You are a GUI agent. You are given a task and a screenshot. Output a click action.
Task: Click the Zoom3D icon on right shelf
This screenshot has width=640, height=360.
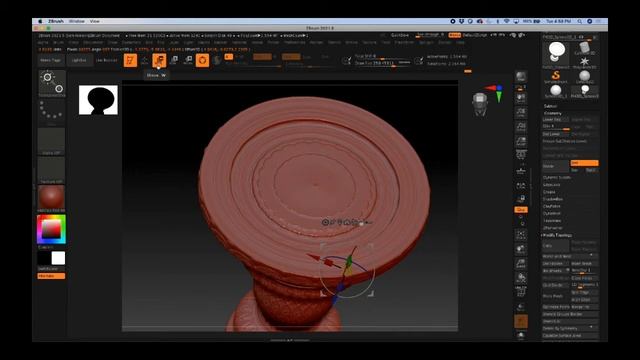[521, 263]
